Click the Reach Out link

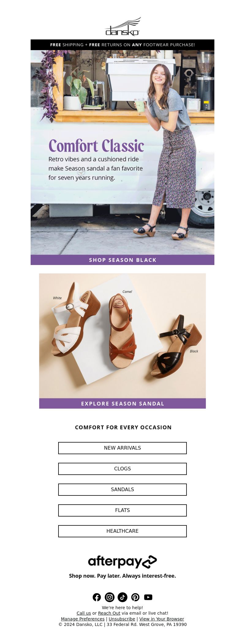[x=109, y=613]
